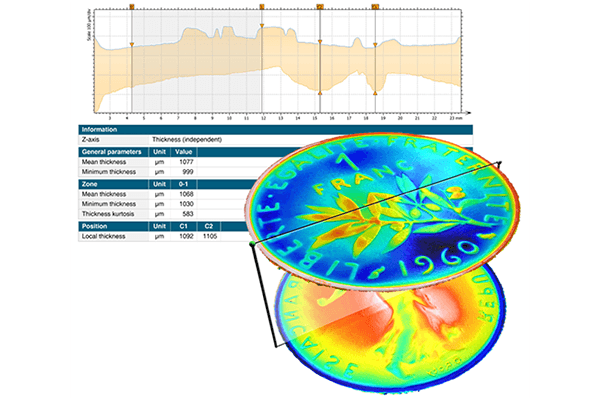
Task: Click the Z-axis row label
Action: (x=90, y=140)
